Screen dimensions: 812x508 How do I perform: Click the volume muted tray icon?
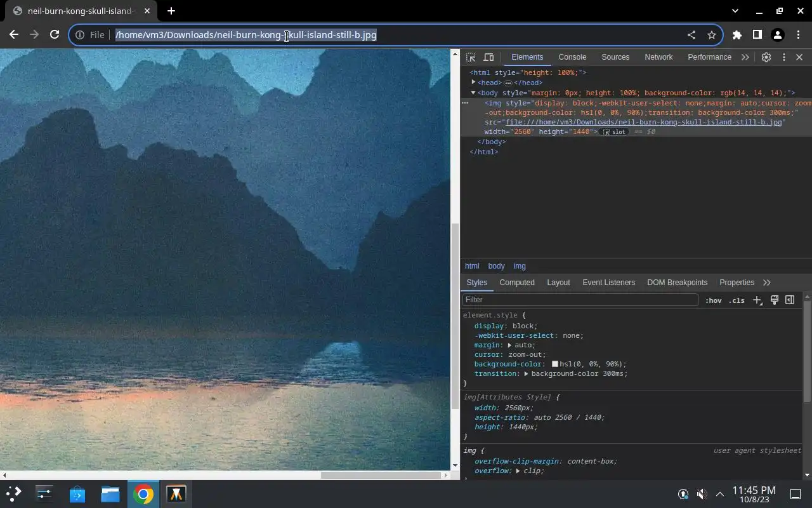coord(702,494)
